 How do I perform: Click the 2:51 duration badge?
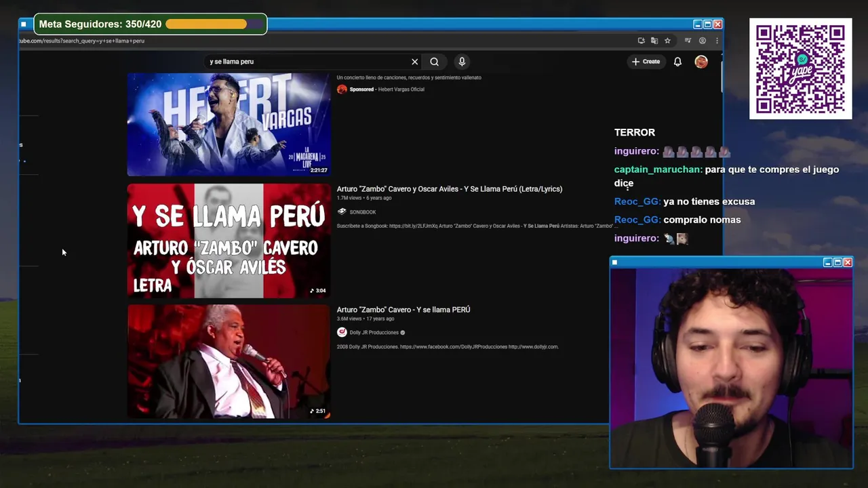318,411
